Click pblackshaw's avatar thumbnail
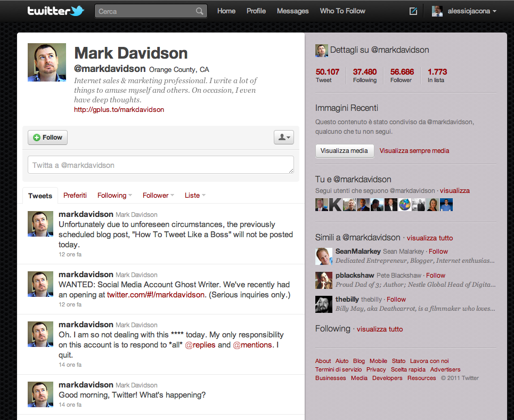Image resolution: width=514 pixels, height=420 pixels. coord(324,280)
